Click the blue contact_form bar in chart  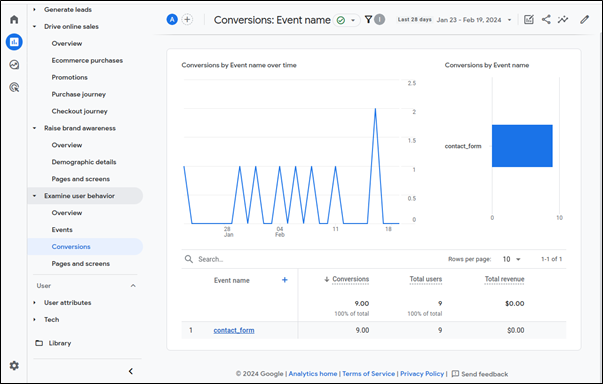(x=522, y=146)
